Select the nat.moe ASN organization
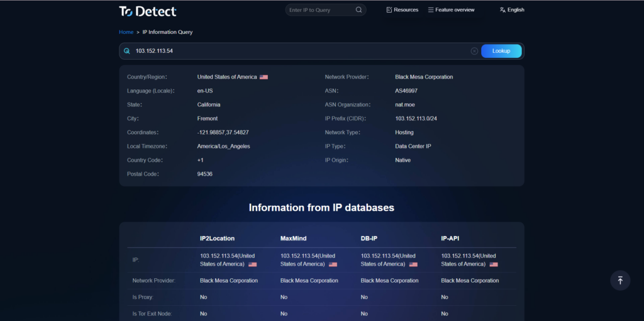Viewport: 644px width, 321px height. 405,105
